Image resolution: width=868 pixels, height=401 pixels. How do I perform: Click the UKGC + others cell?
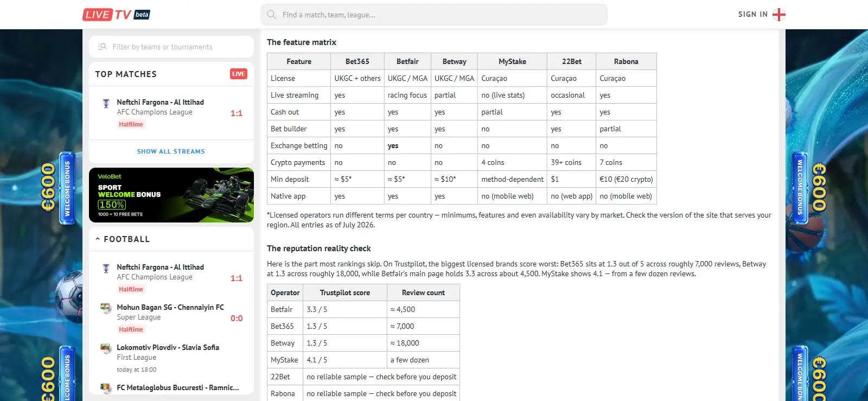[358, 78]
